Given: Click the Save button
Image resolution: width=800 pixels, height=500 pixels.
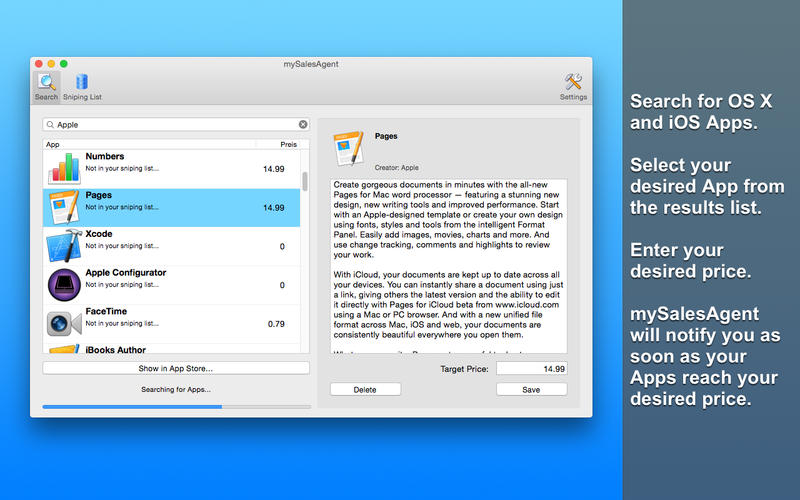Looking at the screenshot, I should [x=532, y=389].
